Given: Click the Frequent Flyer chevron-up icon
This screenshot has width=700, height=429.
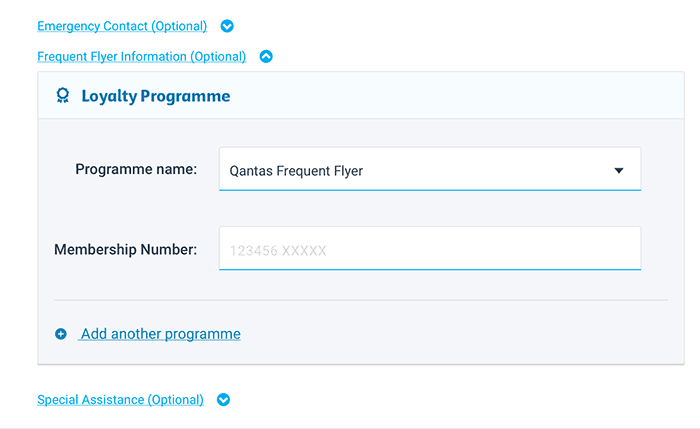Looking at the screenshot, I should point(266,57).
